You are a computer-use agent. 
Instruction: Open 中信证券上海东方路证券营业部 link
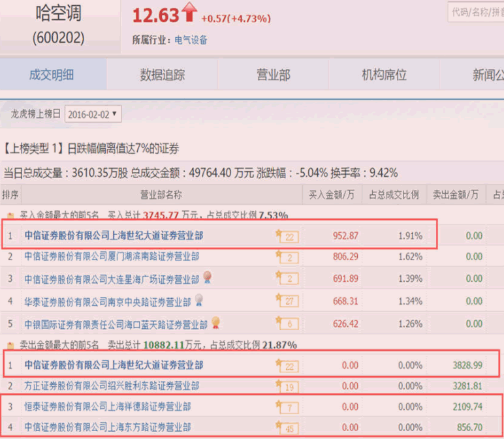click(x=108, y=427)
